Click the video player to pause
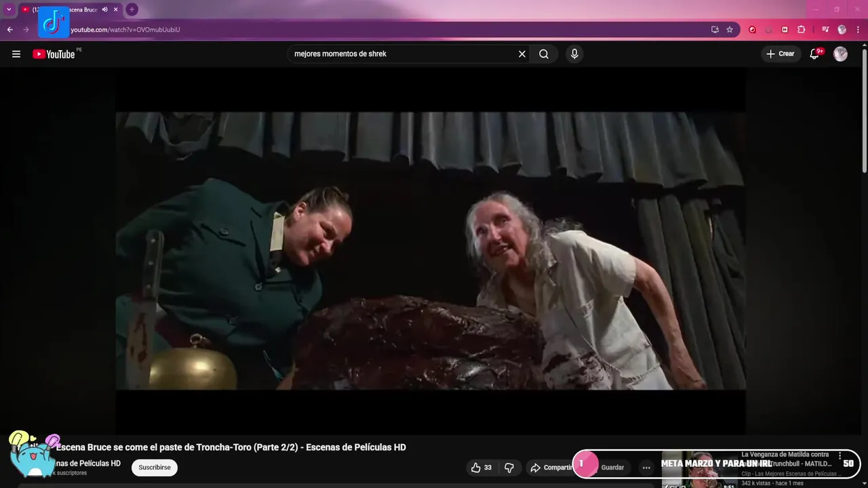 pyautogui.click(x=431, y=251)
